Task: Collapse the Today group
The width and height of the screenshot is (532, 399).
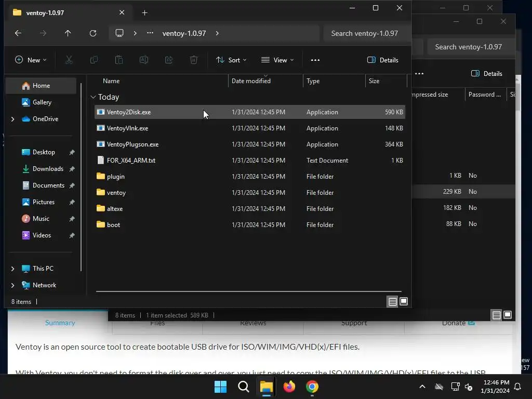Action: 94,97
